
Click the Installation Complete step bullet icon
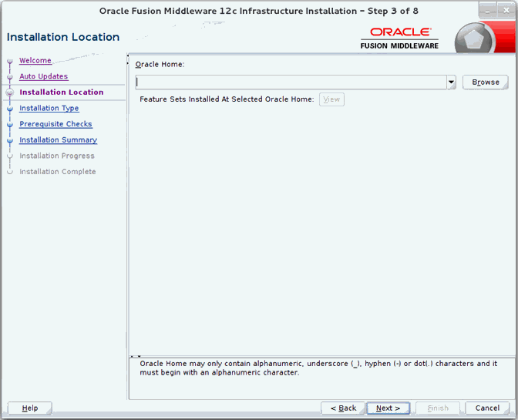click(10, 172)
